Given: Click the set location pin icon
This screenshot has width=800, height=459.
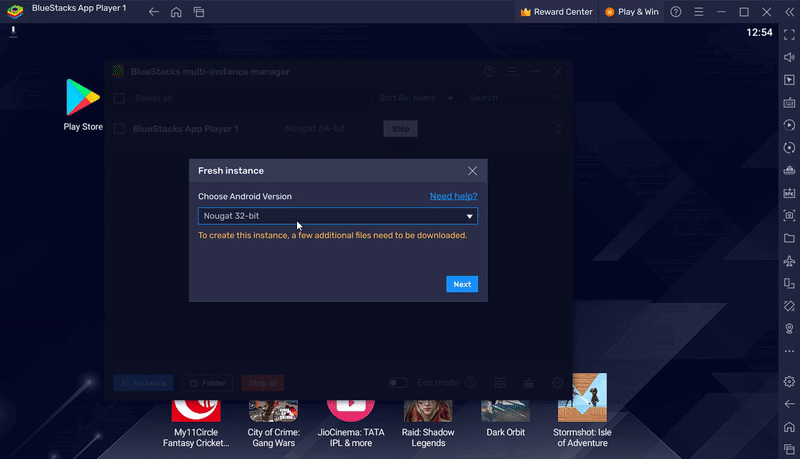Looking at the screenshot, I should [789, 328].
